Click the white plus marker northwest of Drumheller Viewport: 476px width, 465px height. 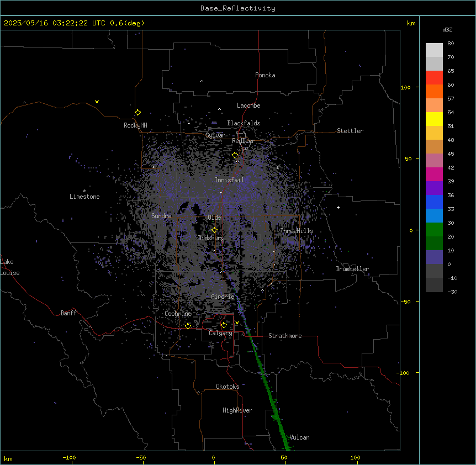coord(338,207)
